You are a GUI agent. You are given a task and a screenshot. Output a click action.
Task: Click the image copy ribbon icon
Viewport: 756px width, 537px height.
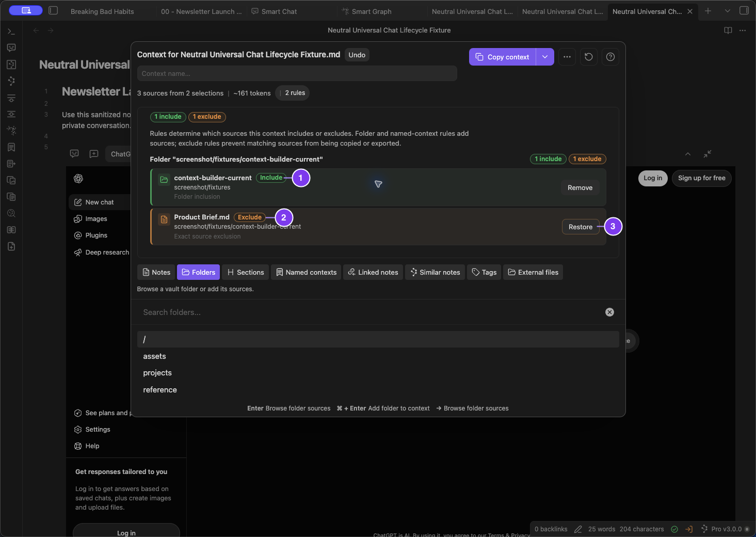click(x=11, y=180)
